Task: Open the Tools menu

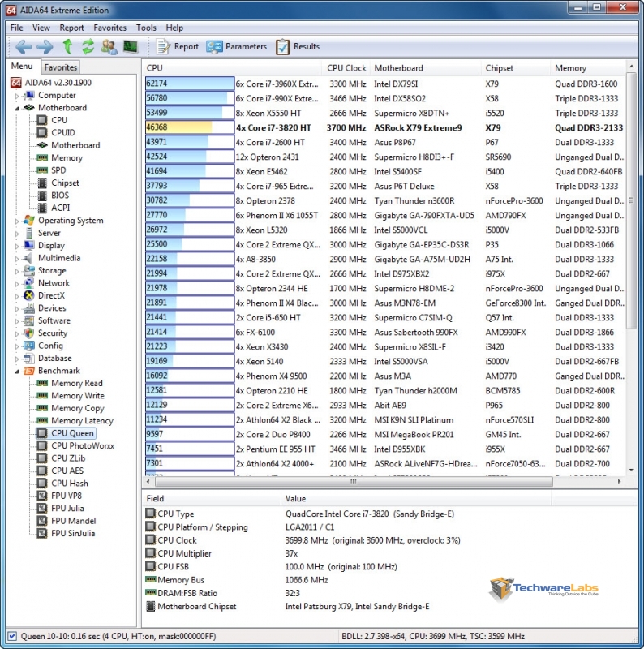Action: coord(146,28)
